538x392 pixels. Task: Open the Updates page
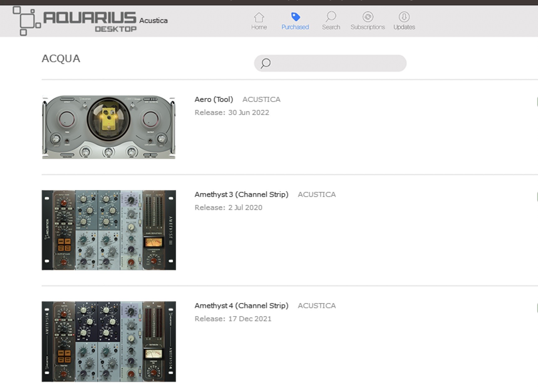click(404, 21)
